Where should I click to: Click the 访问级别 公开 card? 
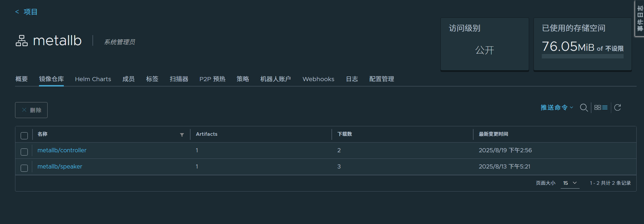[485, 44]
